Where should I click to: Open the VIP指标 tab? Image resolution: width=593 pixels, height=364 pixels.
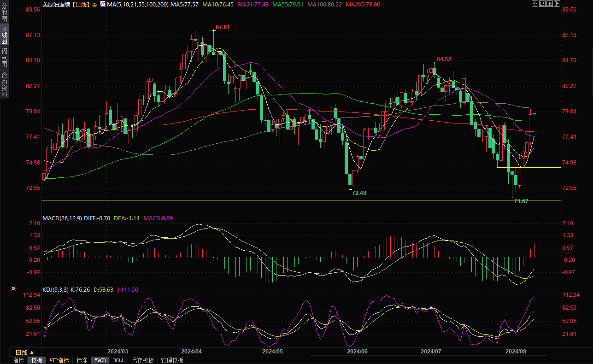click(59, 360)
